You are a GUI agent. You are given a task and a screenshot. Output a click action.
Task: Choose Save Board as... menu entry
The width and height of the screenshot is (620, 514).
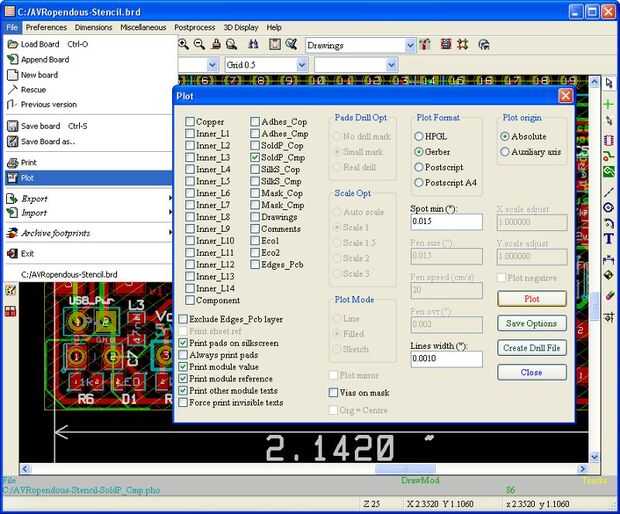(89, 141)
